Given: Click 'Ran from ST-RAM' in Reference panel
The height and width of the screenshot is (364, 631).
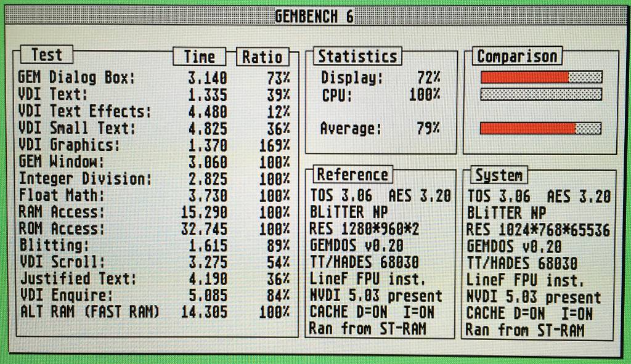Looking at the screenshot, I should [x=367, y=329].
